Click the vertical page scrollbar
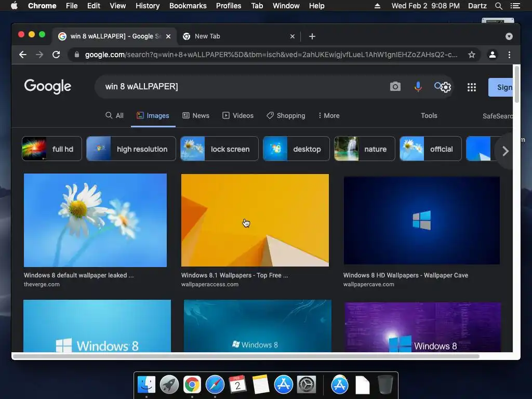The image size is (532, 399). (517, 84)
